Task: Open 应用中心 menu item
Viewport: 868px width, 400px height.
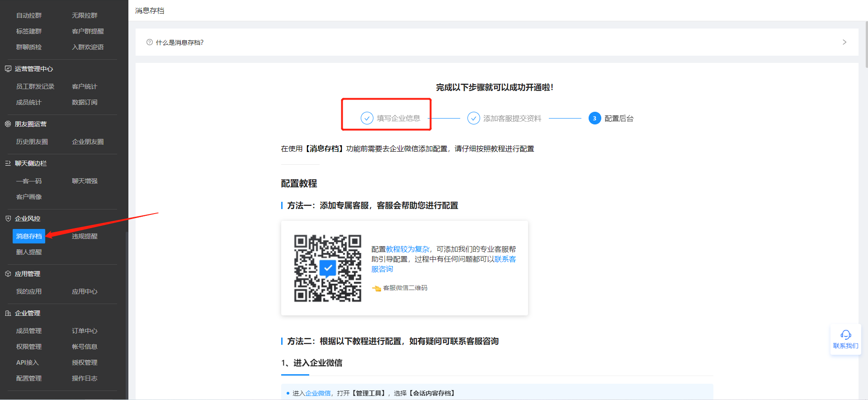Action: [x=85, y=291]
